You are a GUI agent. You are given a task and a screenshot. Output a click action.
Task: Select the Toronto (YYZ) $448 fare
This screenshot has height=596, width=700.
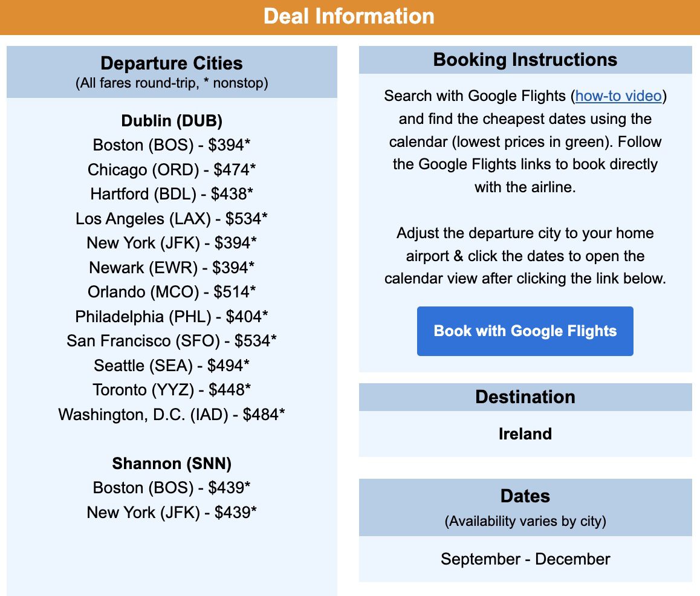(x=172, y=390)
